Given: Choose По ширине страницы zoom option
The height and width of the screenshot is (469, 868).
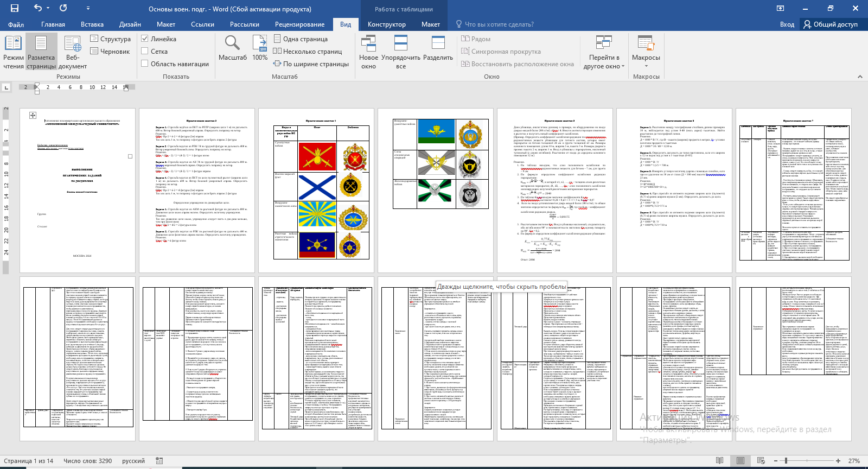Looking at the screenshot, I should (310, 64).
